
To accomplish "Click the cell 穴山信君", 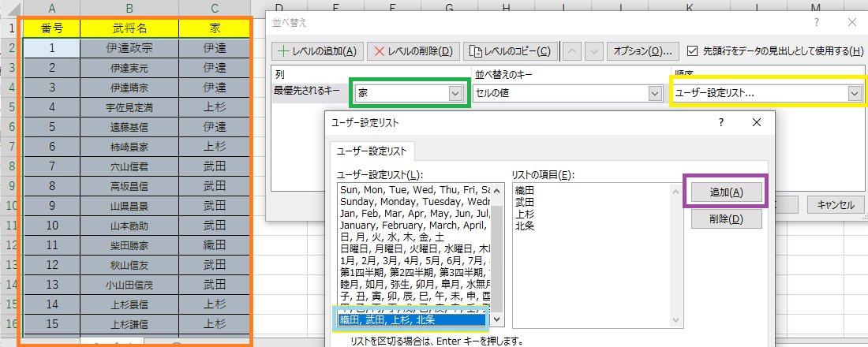I will [x=129, y=166].
